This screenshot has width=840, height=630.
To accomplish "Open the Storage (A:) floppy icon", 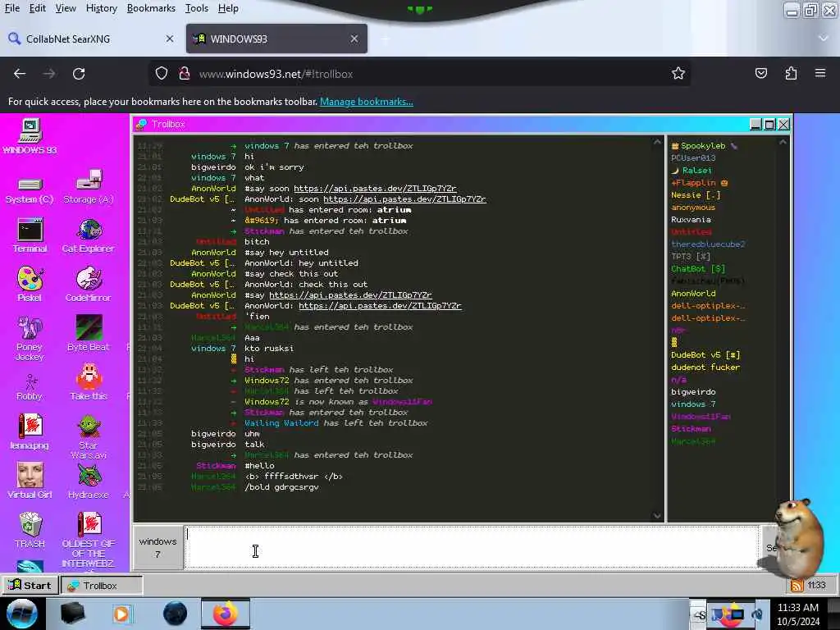I will click(89, 186).
